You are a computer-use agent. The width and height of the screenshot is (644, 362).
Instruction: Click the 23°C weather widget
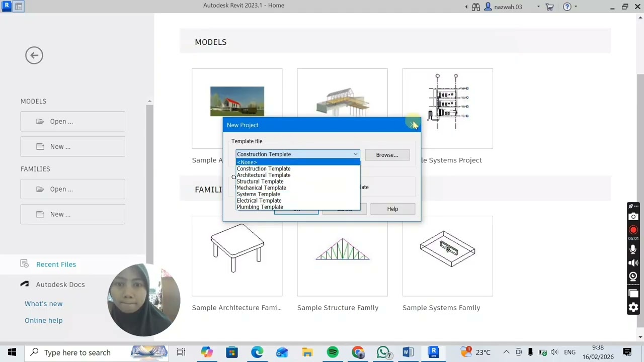pyautogui.click(x=475, y=352)
